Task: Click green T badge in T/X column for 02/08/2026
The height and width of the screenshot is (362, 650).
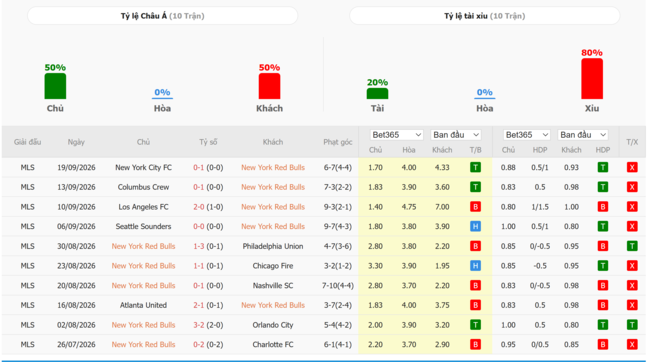Action: [x=632, y=325]
